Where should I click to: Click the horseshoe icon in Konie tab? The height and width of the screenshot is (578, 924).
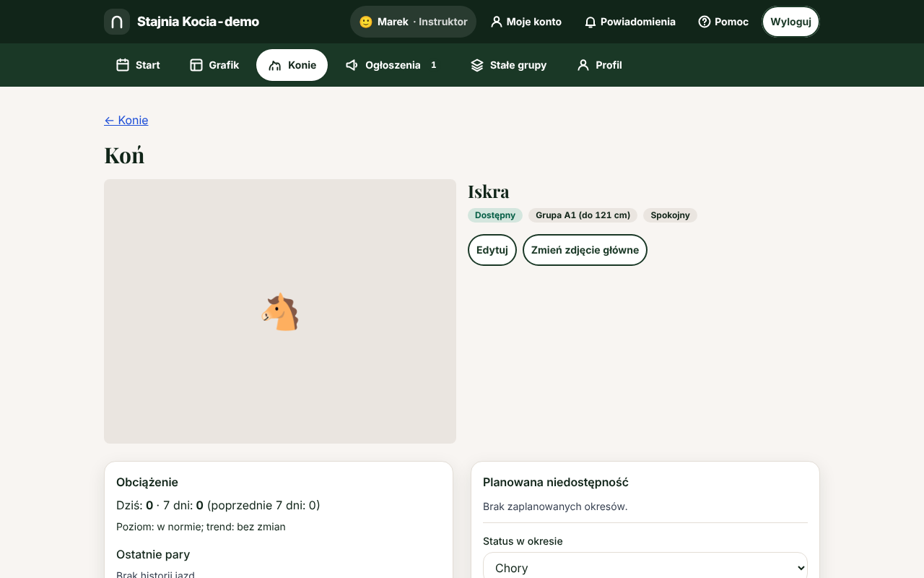pos(275,65)
